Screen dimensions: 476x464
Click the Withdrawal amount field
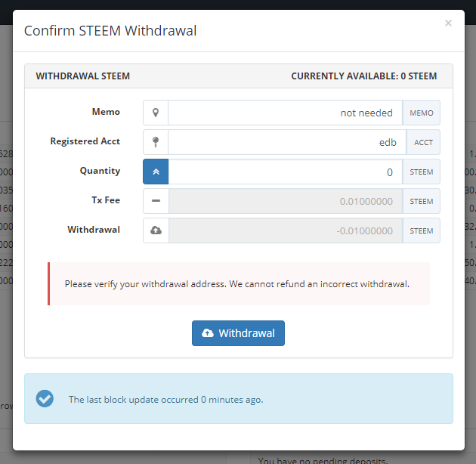(x=285, y=230)
